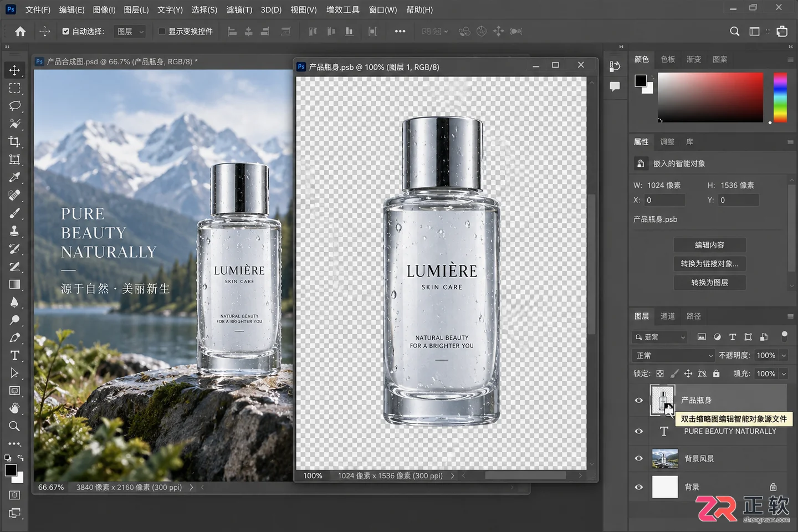Expand the fill 100% slider arrow
Viewport: 798px width, 532px height.
[x=784, y=374]
